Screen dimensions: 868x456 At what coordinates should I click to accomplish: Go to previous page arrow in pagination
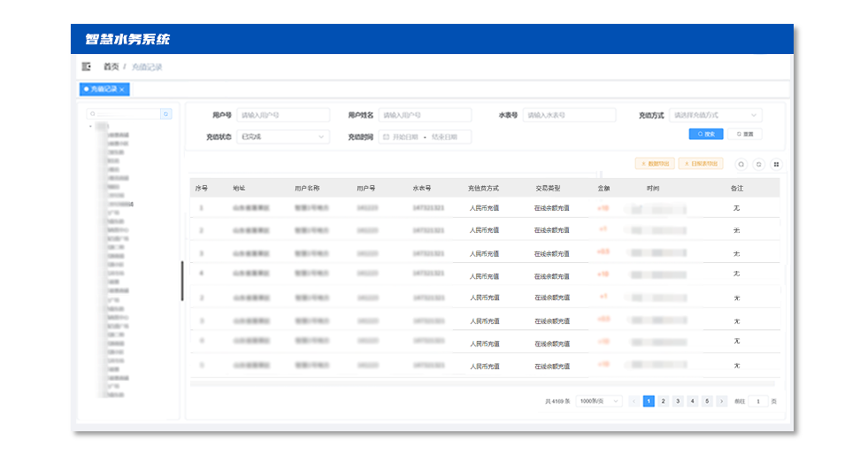(x=634, y=401)
